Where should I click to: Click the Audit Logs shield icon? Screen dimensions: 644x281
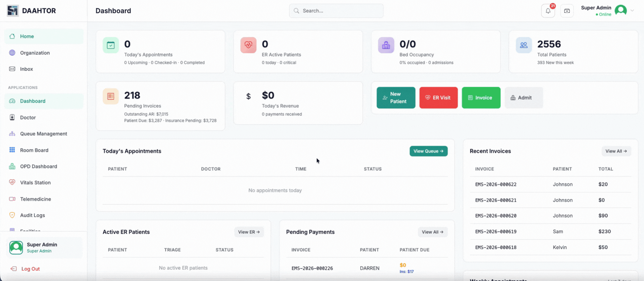coord(12,215)
